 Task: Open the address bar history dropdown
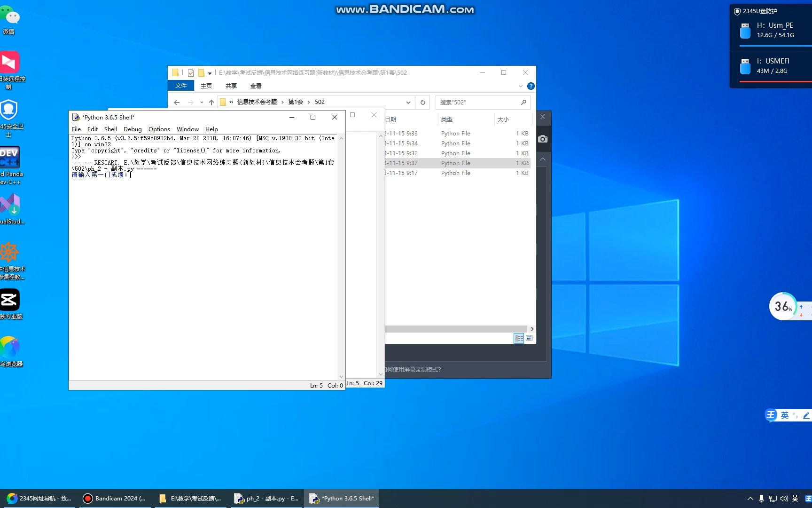click(408, 102)
